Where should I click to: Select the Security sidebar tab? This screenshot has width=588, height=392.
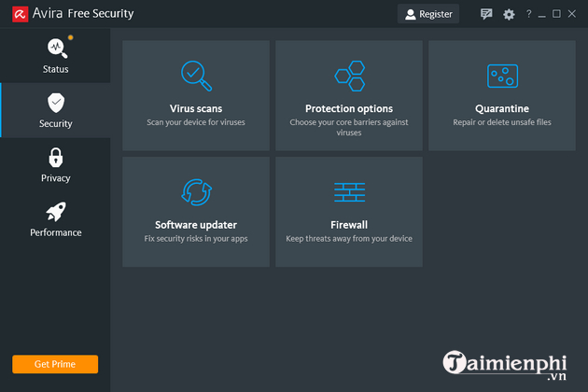[55, 110]
